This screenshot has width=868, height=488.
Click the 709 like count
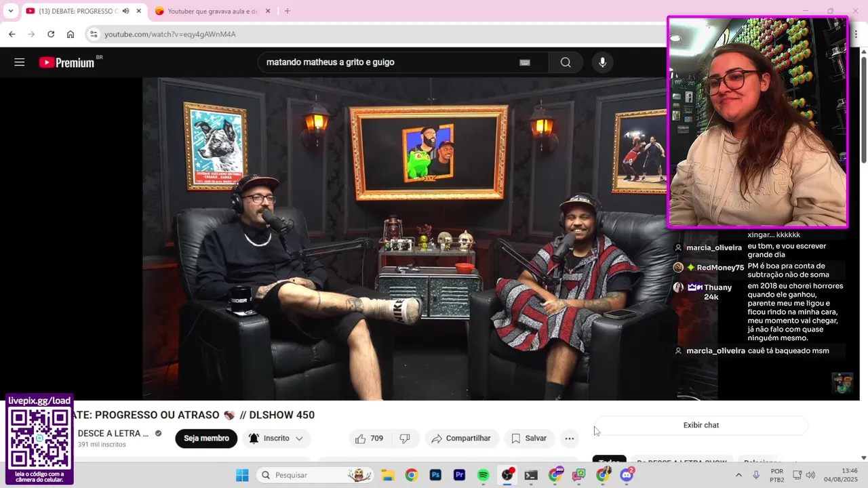coord(376,439)
